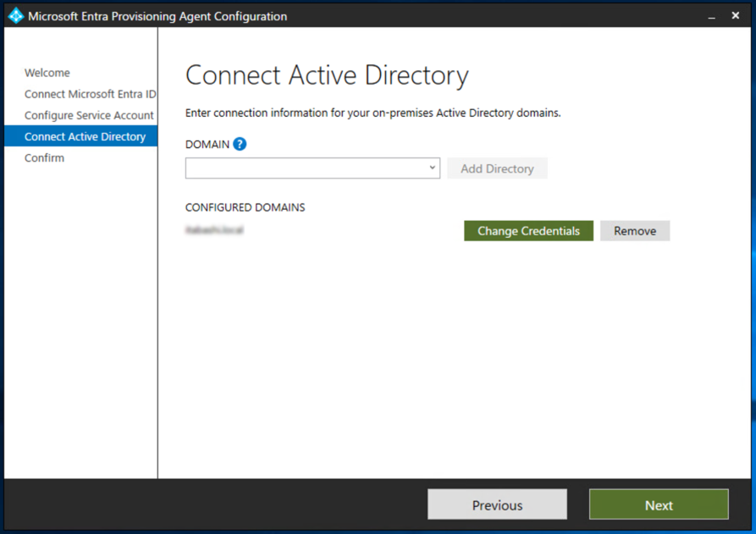Select the Configure Service Account step
Image resolution: width=756 pixels, height=534 pixels.
tap(89, 115)
